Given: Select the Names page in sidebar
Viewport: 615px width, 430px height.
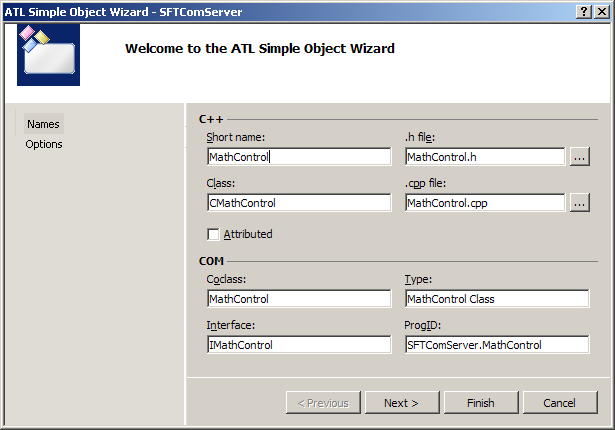Looking at the screenshot, I should point(43,124).
